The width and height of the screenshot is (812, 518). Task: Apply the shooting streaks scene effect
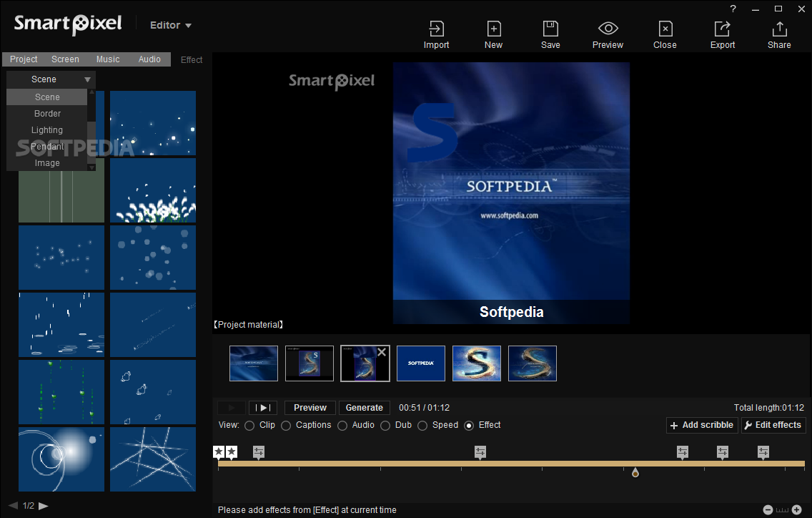click(153, 325)
